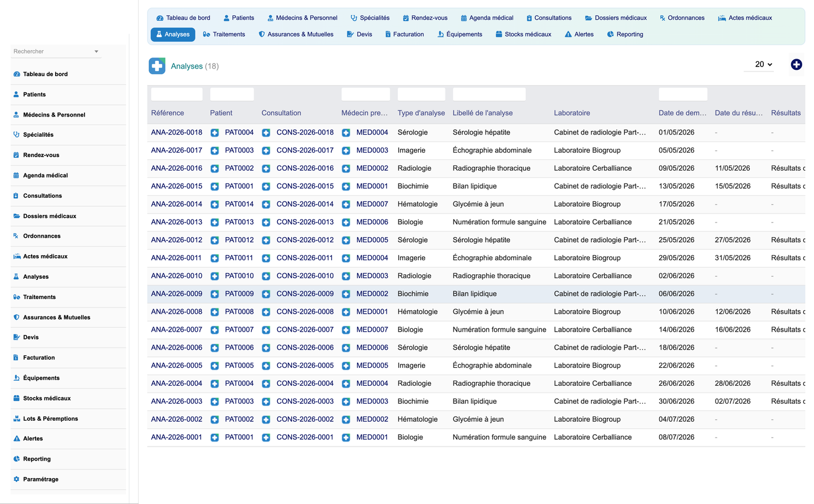
Task: Click the date 11/05/2026 in the Date du résultat column
Action: pyautogui.click(x=732, y=168)
